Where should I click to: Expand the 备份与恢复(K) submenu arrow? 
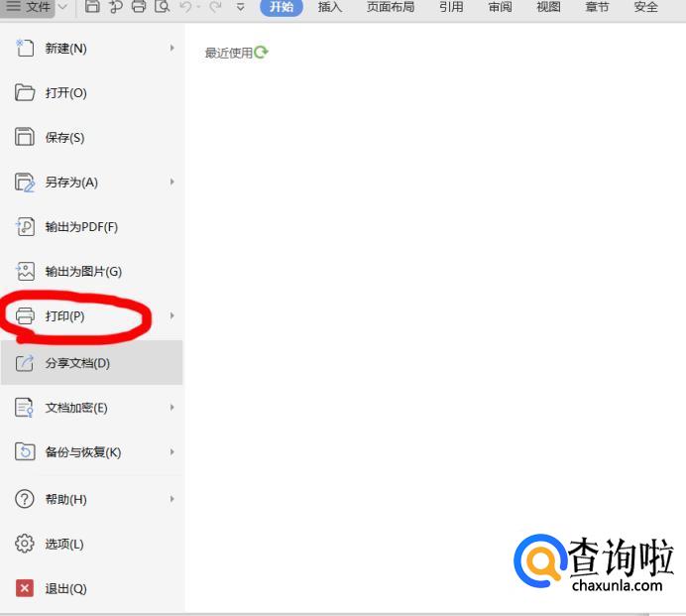pyautogui.click(x=171, y=451)
